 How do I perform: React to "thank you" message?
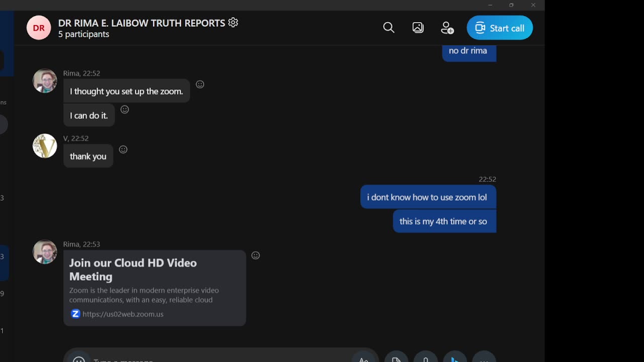click(123, 149)
